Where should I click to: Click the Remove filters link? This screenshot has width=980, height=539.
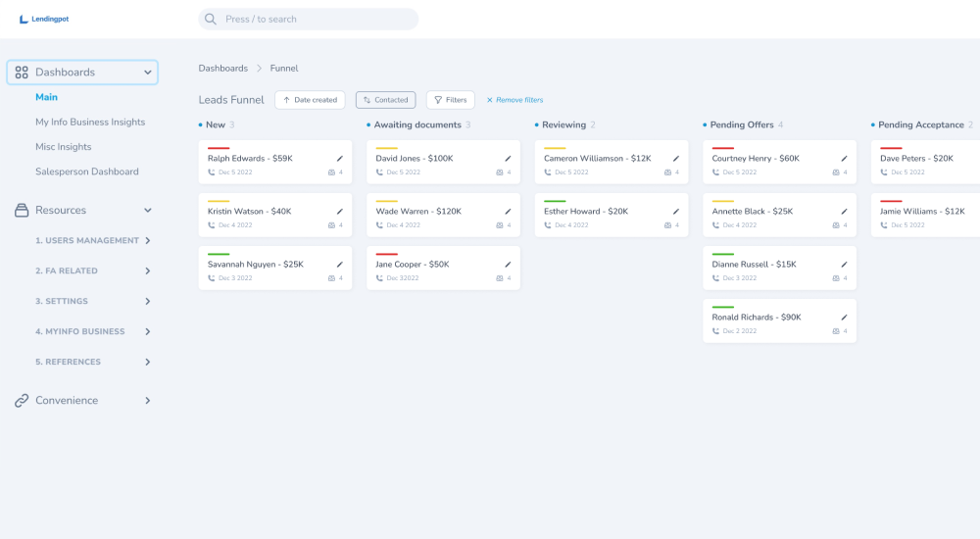(514, 100)
